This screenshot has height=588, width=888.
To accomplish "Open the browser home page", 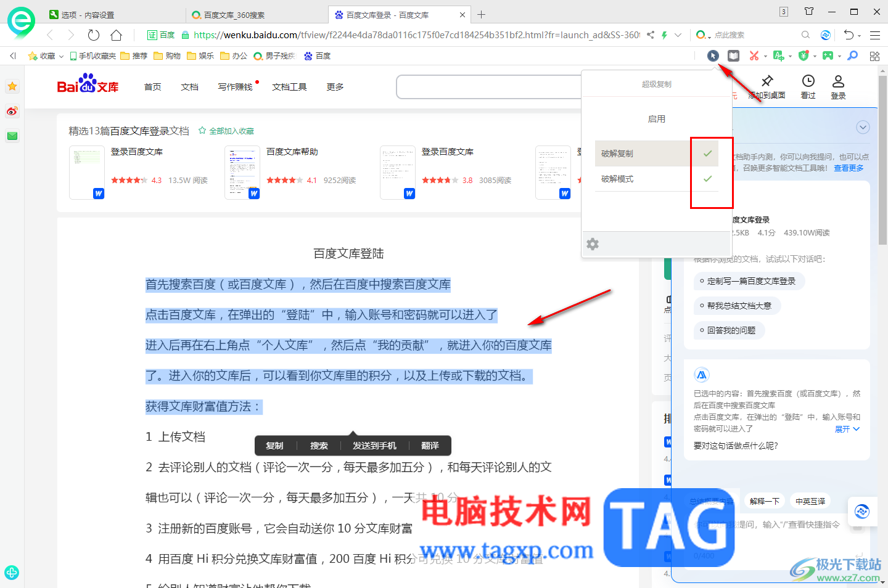I will (116, 35).
